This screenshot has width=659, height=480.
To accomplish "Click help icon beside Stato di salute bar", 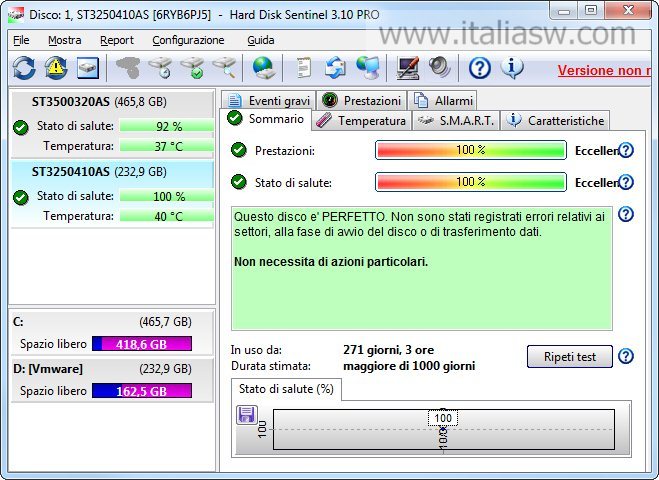I will click(626, 182).
